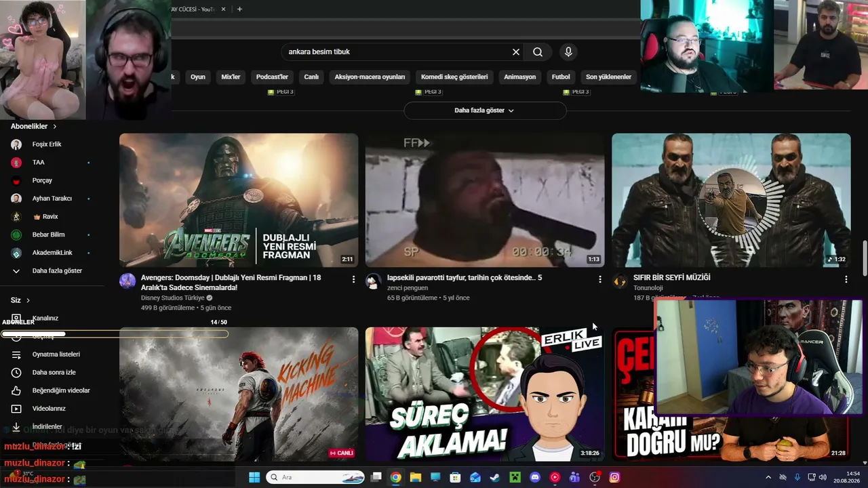Open options menu for lapsekili pavarotti video
The height and width of the screenshot is (488, 868).
tap(599, 279)
